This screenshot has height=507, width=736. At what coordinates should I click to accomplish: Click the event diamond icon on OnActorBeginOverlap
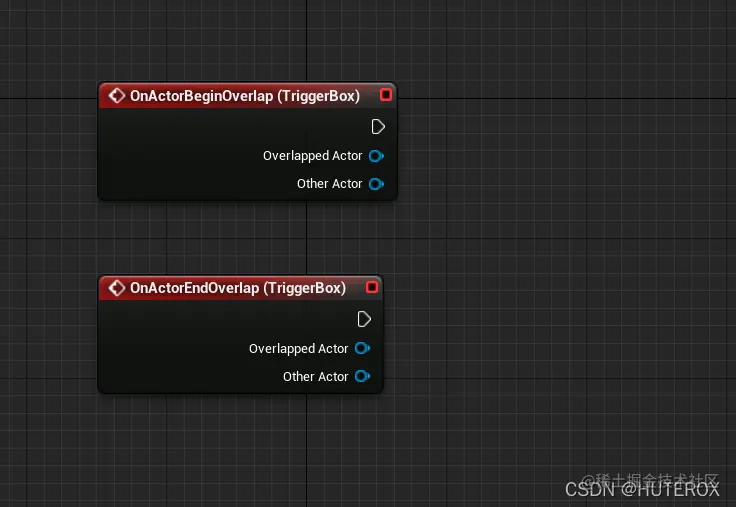click(x=116, y=96)
